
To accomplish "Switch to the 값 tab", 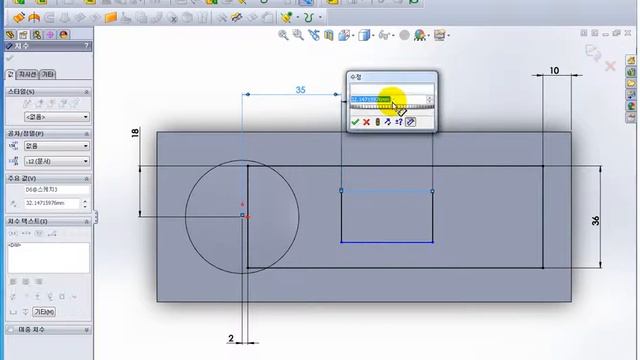I will (x=11, y=74).
